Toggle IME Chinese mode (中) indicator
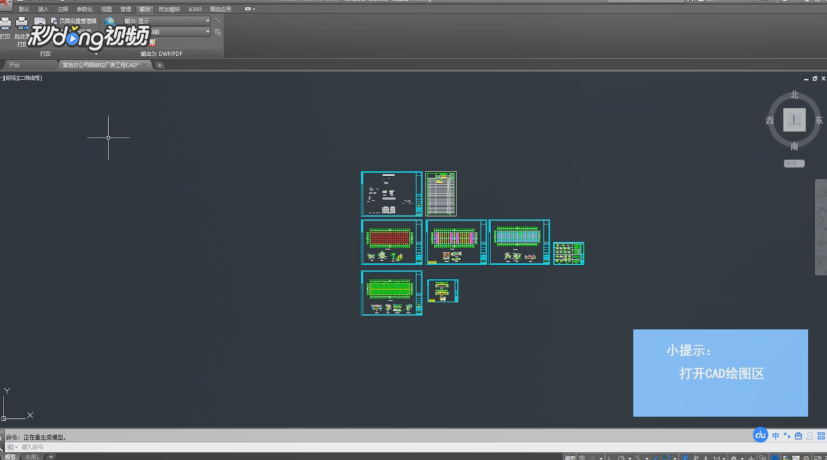Viewport: 827px width, 460px height. point(775,436)
